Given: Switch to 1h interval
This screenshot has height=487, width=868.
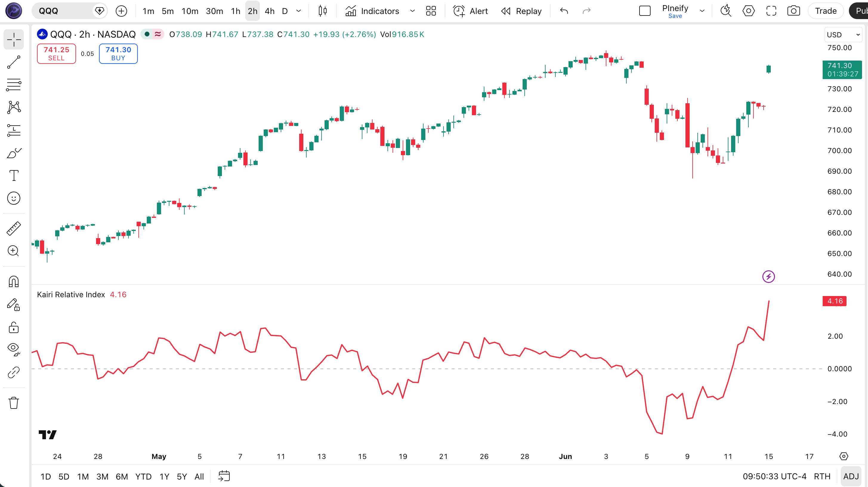Looking at the screenshot, I should [x=236, y=11].
